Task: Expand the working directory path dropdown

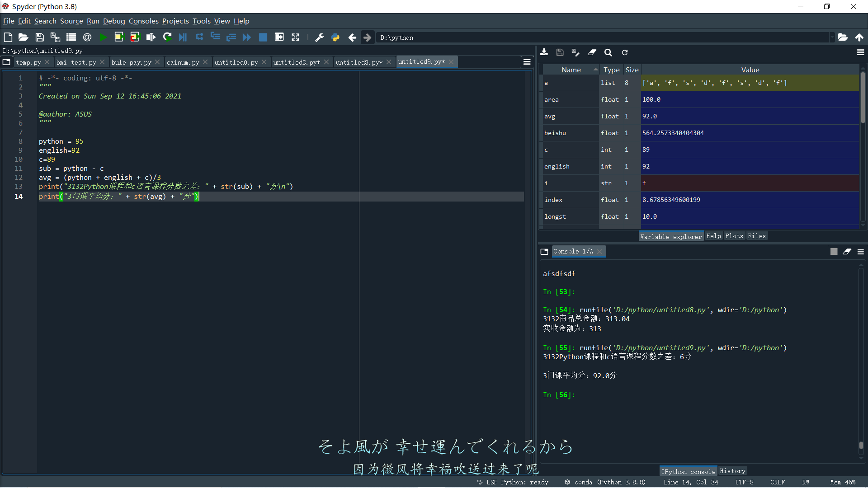Action: 831,38
